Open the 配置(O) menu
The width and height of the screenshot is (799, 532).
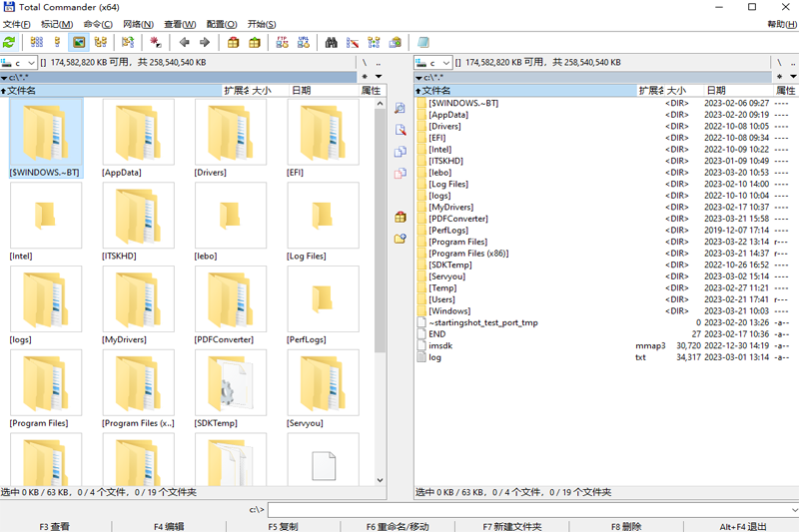click(222, 24)
